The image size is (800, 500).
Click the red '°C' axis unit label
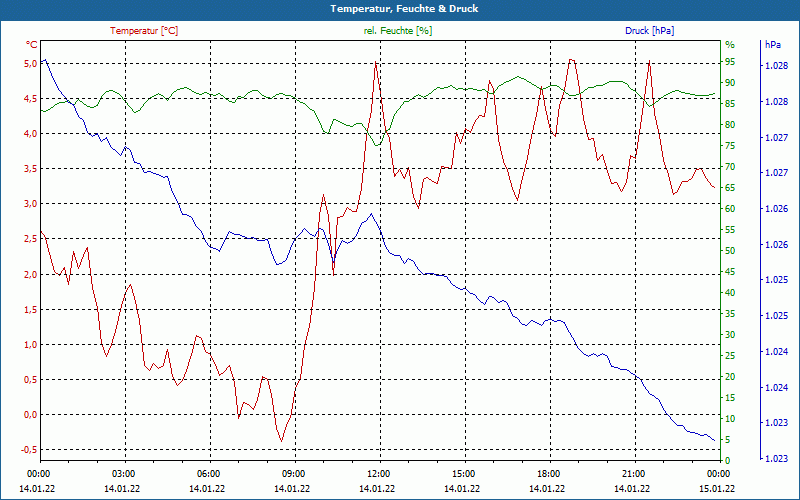coord(32,45)
